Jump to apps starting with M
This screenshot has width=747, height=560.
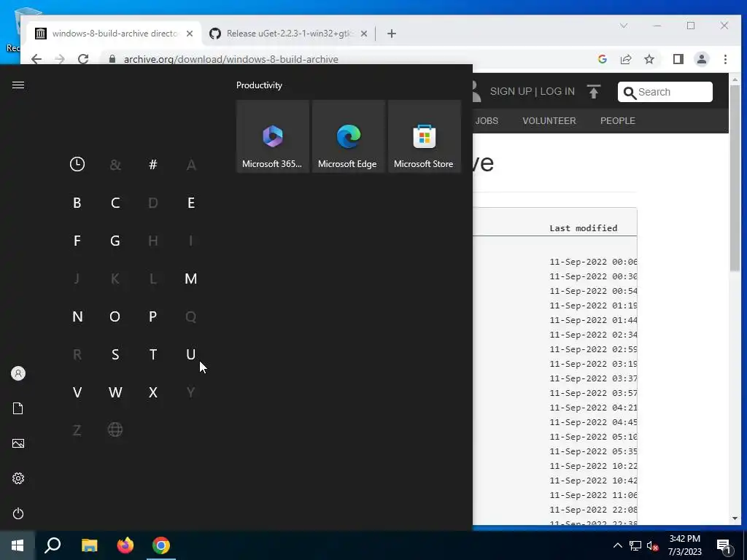pyautogui.click(x=191, y=279)
